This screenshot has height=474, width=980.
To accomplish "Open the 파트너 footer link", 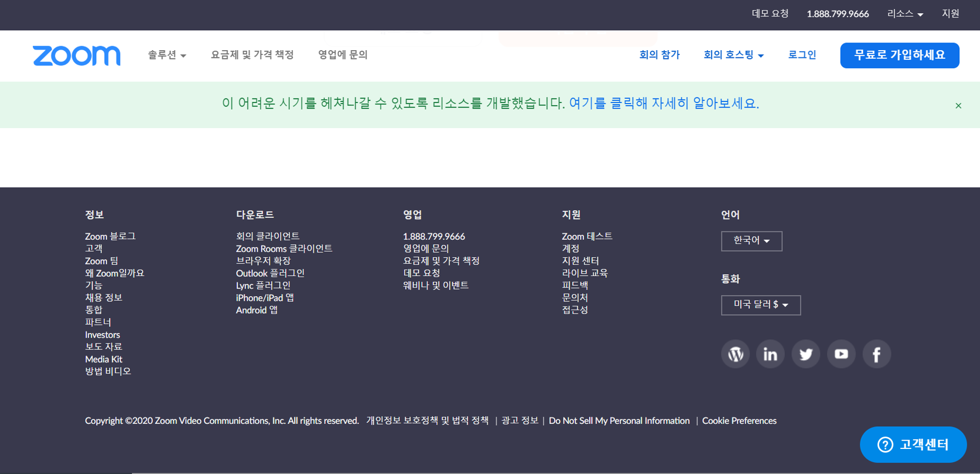I will 98,322.
